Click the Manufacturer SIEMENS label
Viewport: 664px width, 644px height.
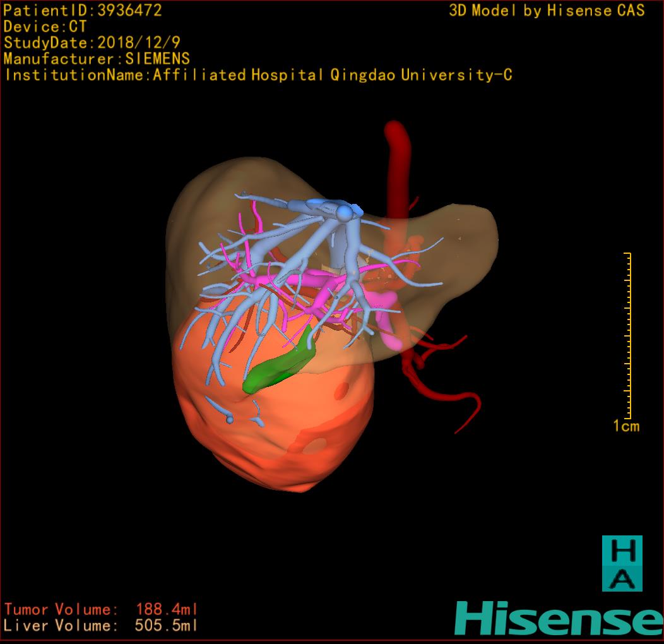click(x=97, y=59)
